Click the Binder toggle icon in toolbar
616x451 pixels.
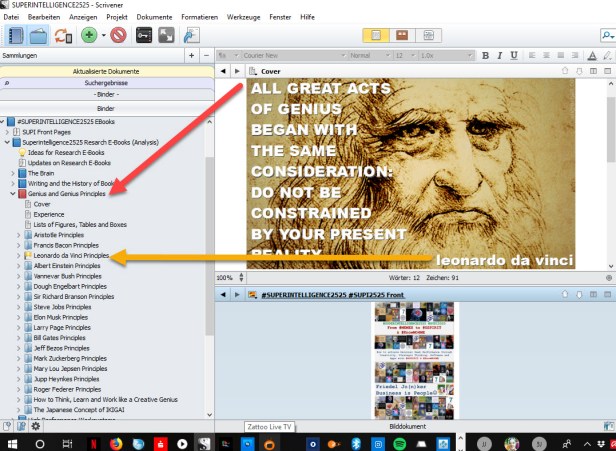[15, 35]
